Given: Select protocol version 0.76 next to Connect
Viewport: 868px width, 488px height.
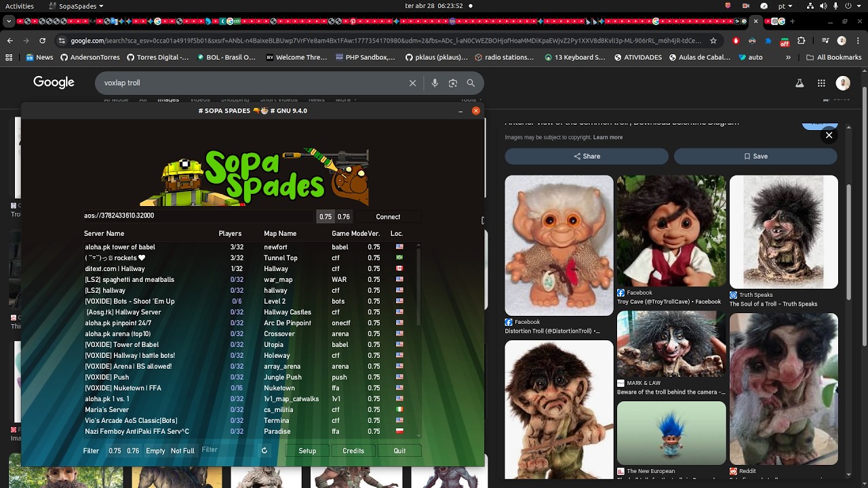Looking at the screenshot, I should [344, 217].
